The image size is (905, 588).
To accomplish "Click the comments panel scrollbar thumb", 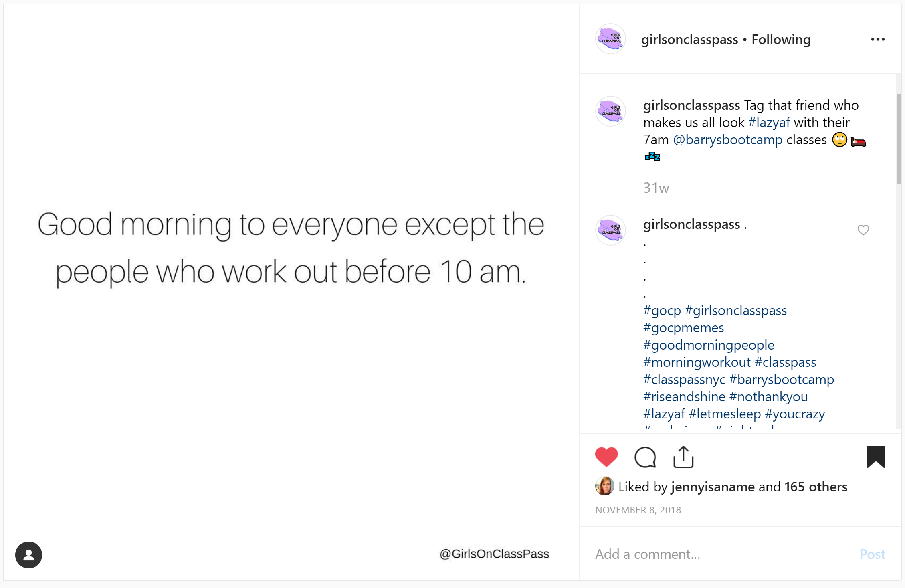I will (x=899, y=138).
